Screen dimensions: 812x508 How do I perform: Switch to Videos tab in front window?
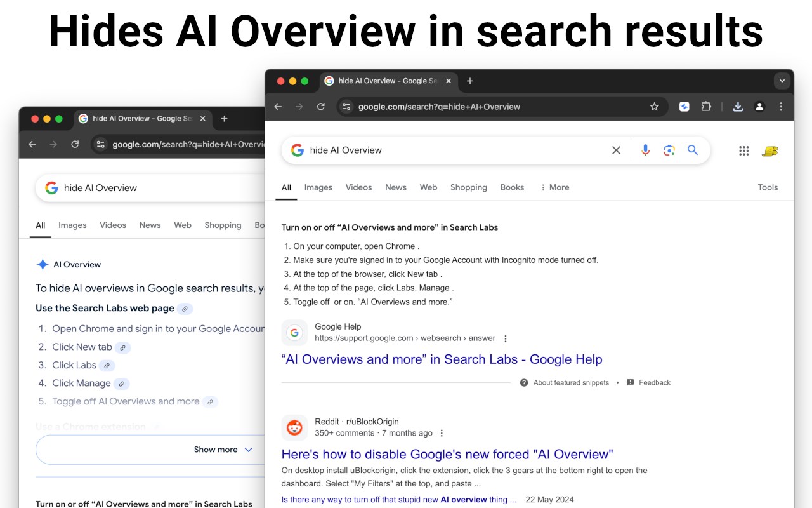359,187
